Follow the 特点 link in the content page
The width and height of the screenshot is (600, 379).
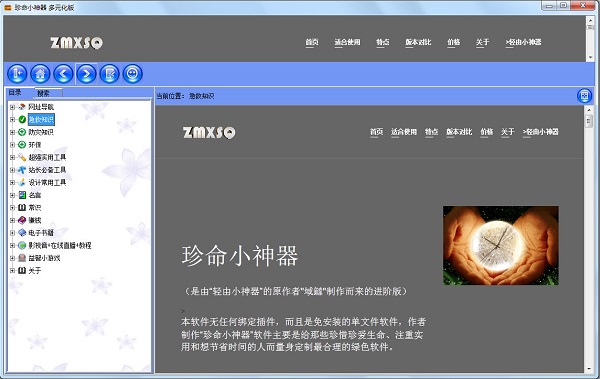coord(431,132)
